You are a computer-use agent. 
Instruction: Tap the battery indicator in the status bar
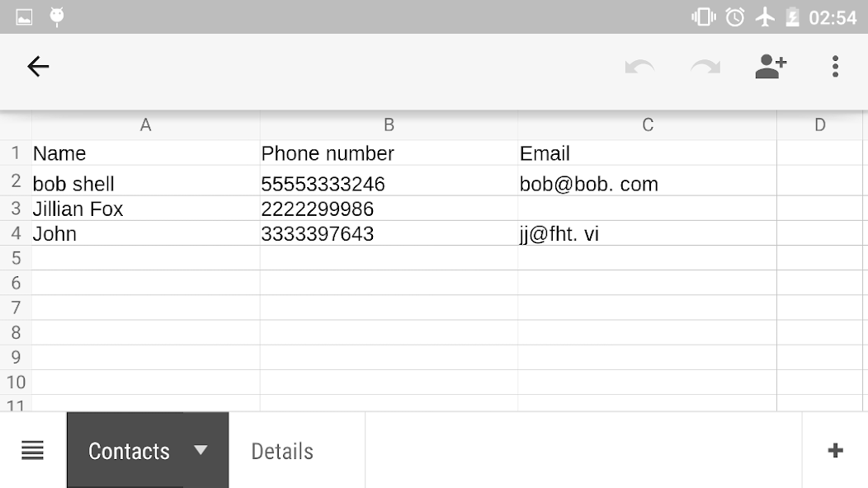pos(793,15)
